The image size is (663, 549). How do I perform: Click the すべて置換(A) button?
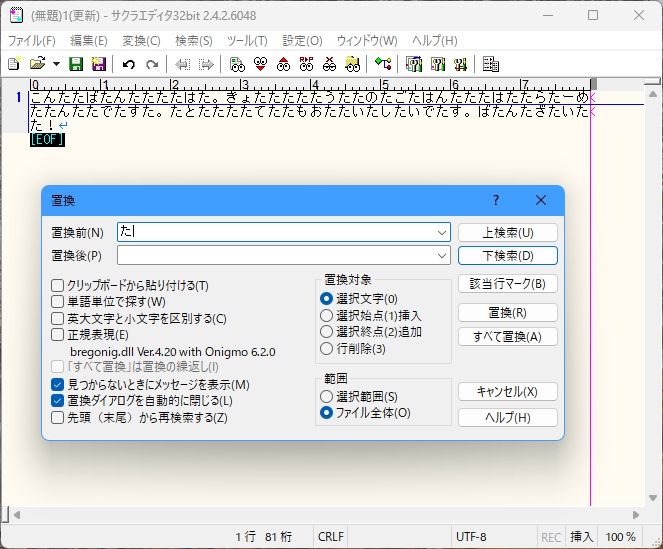point(508,337)
